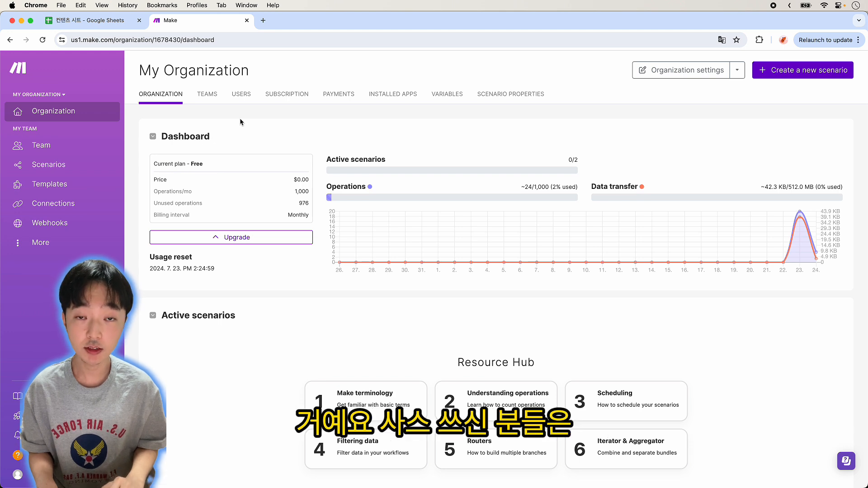View site information icon in address bar
This screenshot has width=868, height=488.
(62, 40)
